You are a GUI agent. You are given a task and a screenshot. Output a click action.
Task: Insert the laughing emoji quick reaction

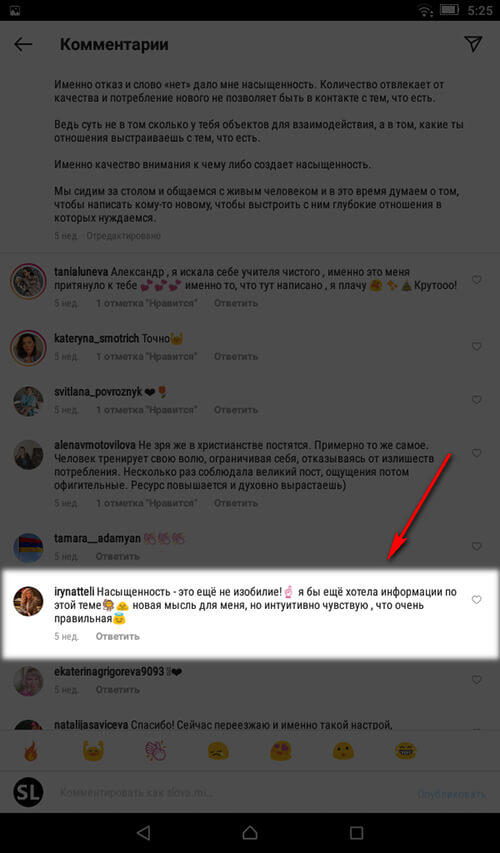(x=405, y=752)
